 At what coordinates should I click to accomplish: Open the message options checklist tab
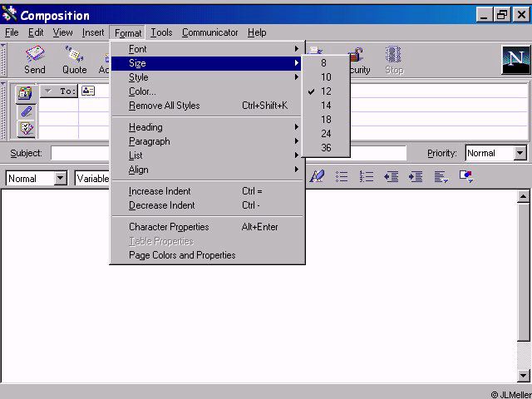[x=26, y=129]
